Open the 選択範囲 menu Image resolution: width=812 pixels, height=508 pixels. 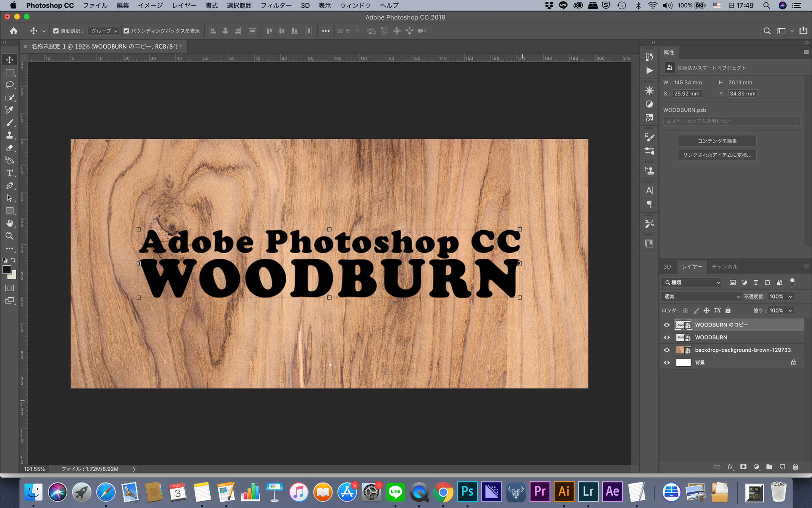(239, 6)
